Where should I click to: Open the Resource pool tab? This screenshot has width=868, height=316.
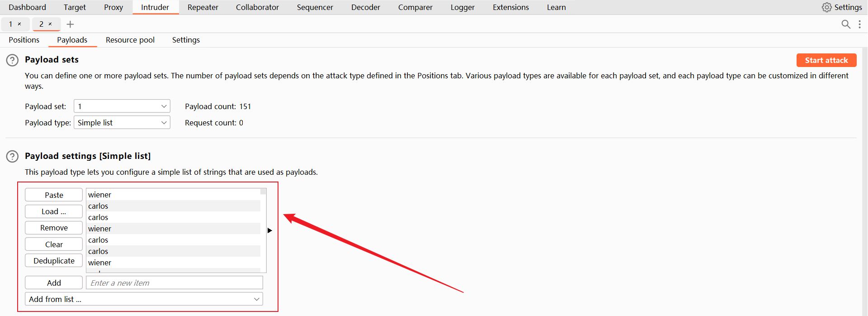130,40
